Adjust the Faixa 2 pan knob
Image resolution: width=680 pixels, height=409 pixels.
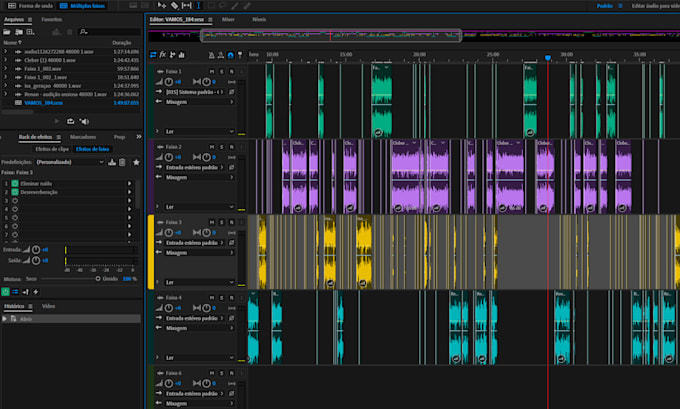(206, 157)
